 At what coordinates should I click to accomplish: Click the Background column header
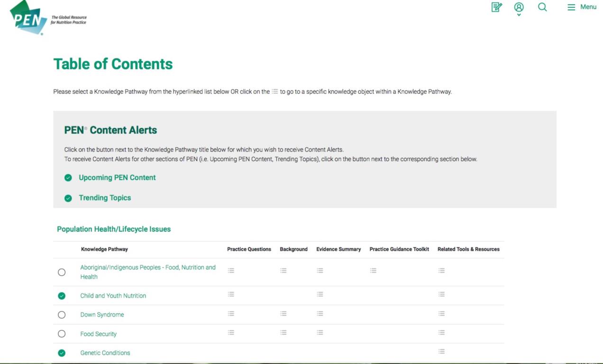293,249
